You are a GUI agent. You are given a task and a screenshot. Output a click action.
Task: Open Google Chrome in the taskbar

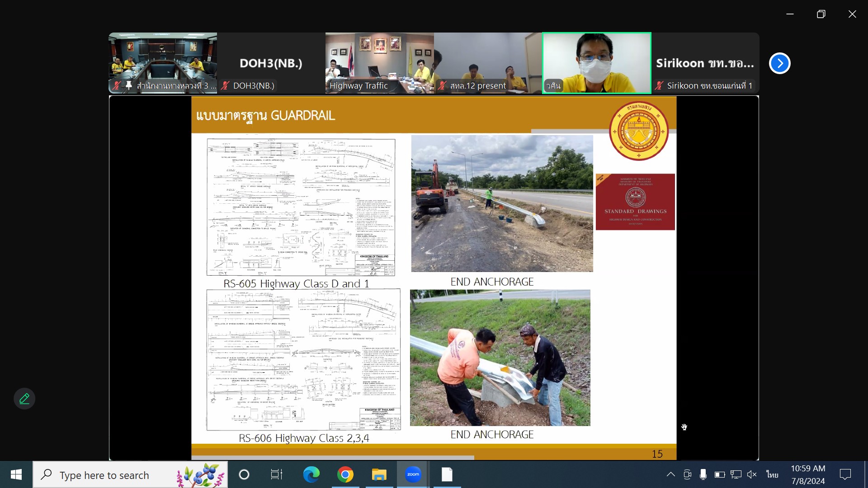pos(345,474)
